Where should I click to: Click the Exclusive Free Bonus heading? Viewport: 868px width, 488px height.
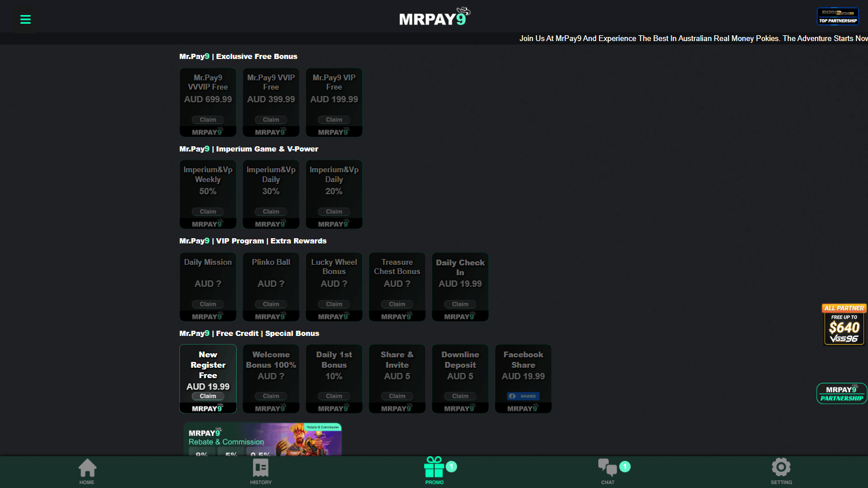point(238,56)
